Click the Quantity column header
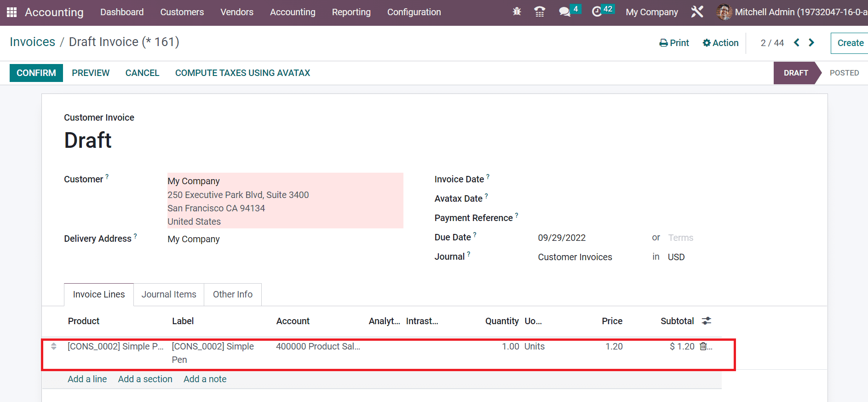This screenshot has width=868, height=402. click(x=502, y=321)
